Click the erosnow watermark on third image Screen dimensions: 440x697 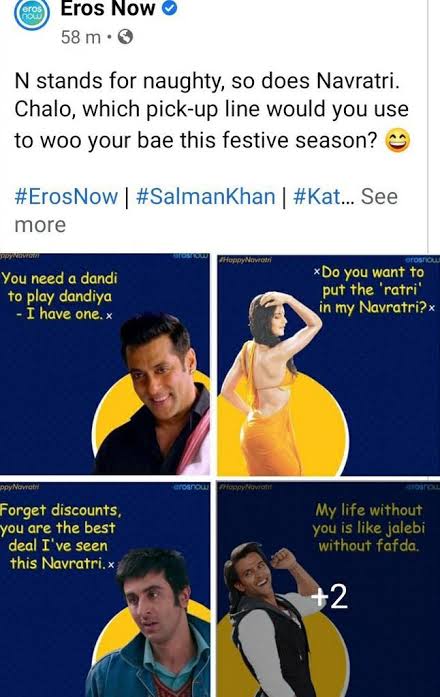tap(192, 487)
